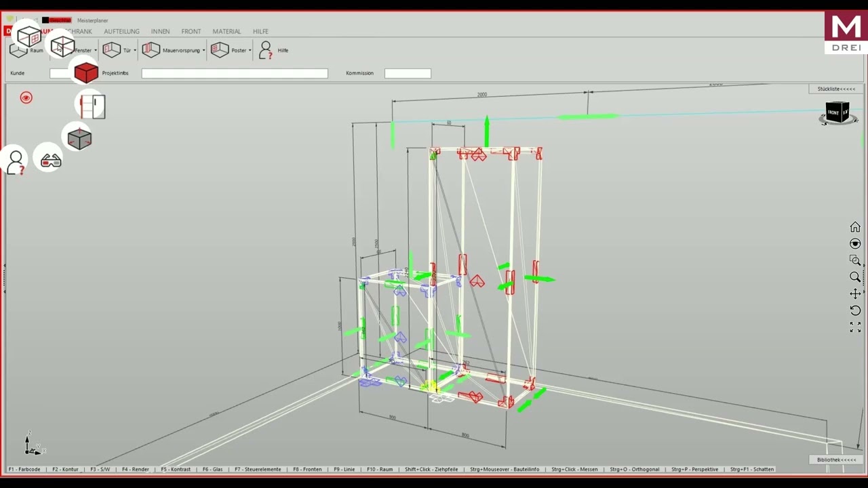Open the Fenster dropdown arrow
The image size is (868, 488).
click(x=96, y=50)
